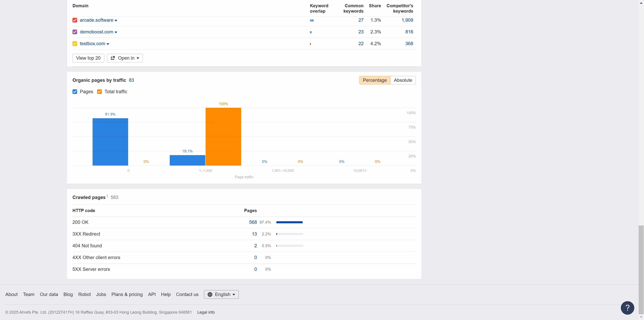Screen dimensions: 644x320
Task: Expand the testbox.com dropdown arrow
Action: [108, 44]
